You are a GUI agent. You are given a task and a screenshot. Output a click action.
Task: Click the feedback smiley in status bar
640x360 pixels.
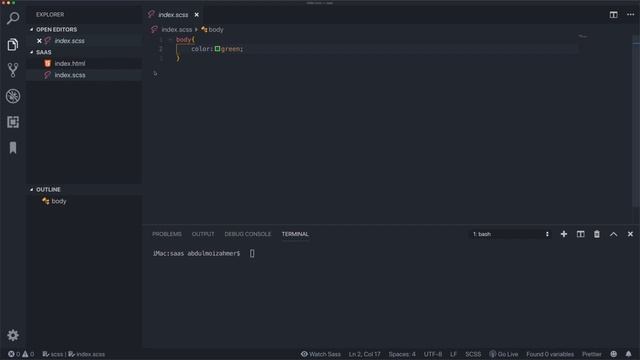tap(613, 354)
